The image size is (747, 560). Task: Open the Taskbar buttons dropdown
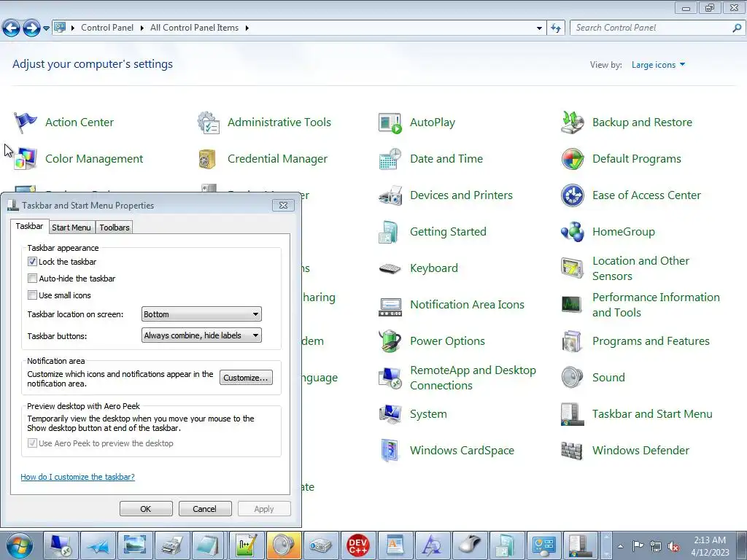[201, 335]
